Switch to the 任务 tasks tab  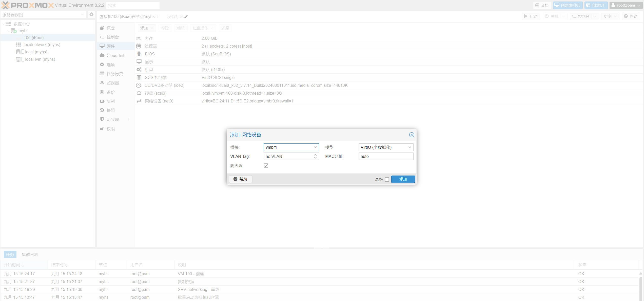(x=10, y=254)
